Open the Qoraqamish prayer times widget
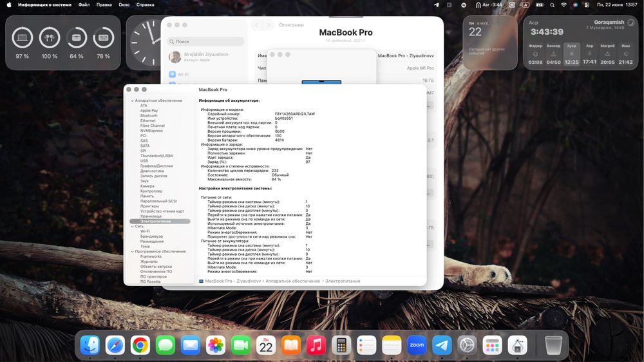644x362 pixels. point(580,43)
